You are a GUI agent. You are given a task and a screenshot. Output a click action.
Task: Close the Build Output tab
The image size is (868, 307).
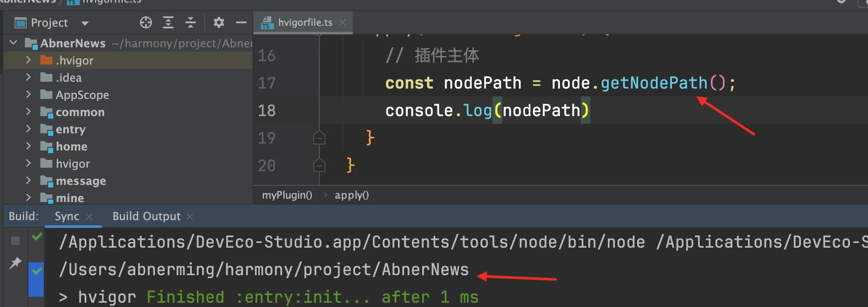pyautogui.click(x=190, y=217)
